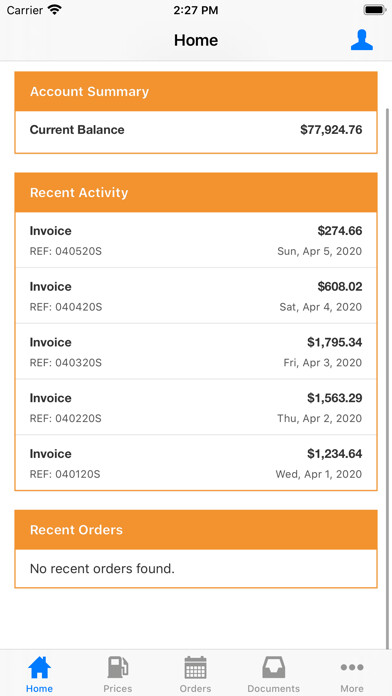Tap the Recent Orders header
392x696 pixels.
coord(196,530)
